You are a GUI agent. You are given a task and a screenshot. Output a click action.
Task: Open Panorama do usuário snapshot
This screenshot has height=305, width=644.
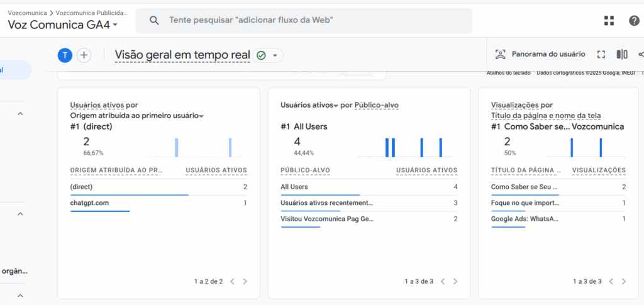(x=540, y=54)
